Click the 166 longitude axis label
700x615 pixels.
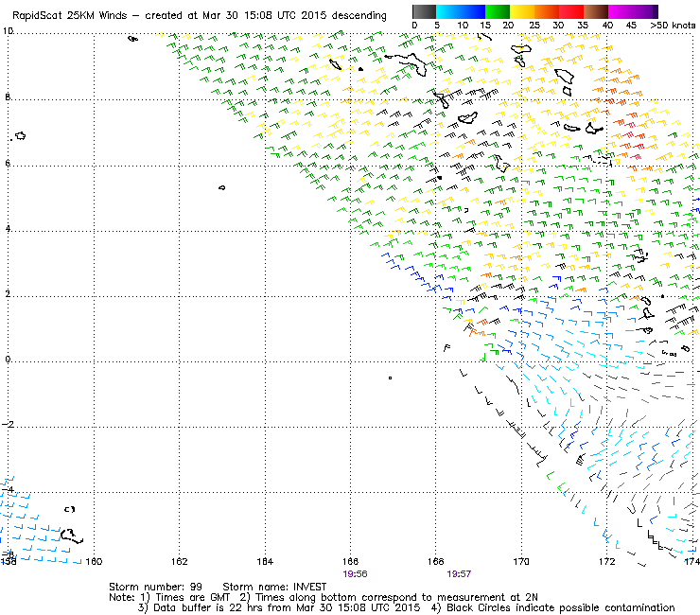[350, 562]
